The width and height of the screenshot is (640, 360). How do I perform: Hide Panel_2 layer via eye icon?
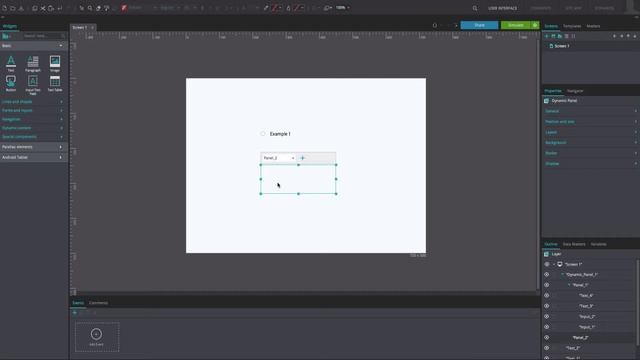click(x=547, y=338)
